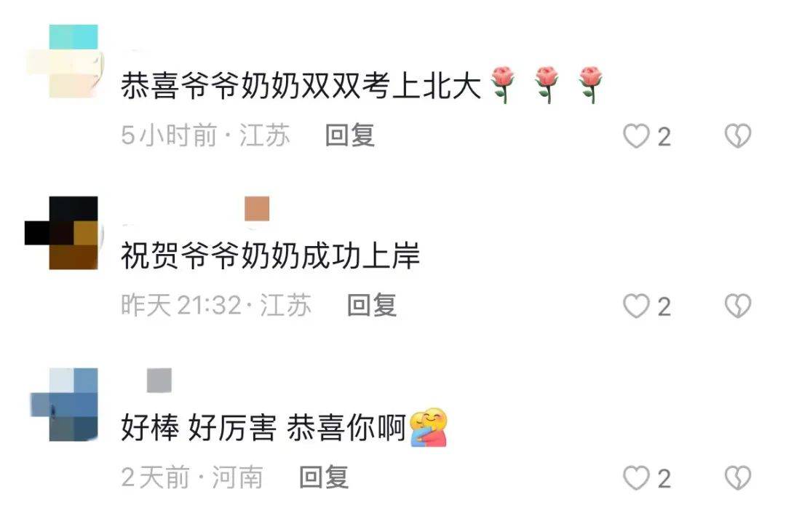Tap the hugging emoji in third comment
786x532 pixels.
[429, 428]
